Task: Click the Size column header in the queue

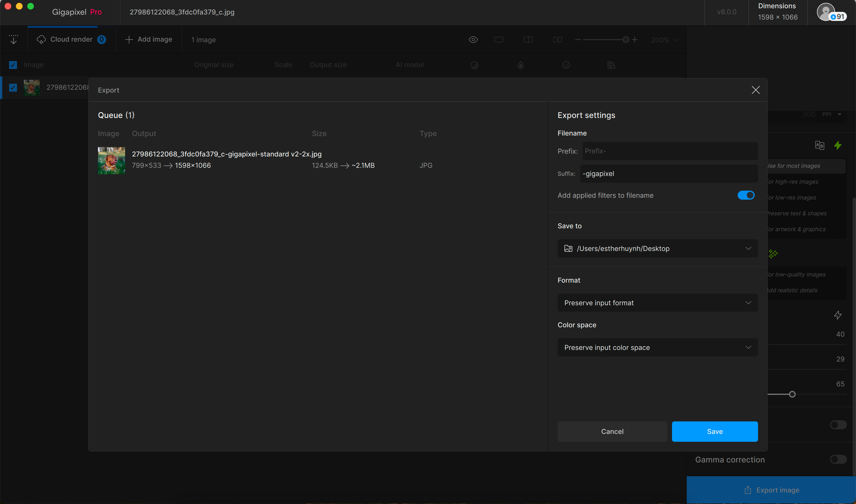Action: point(319,133)
